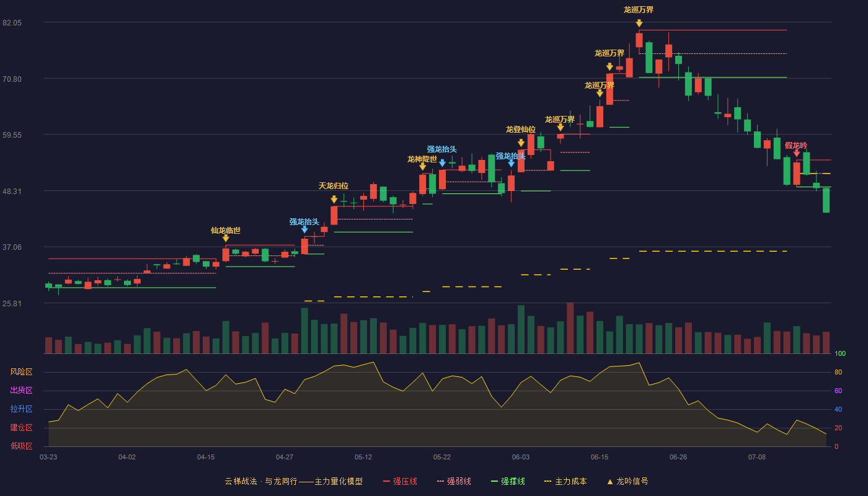This screenshot has height=496, width=868.
Task: Click the magenta 60 indicator scale label
Action: click(x=838, y=391)
